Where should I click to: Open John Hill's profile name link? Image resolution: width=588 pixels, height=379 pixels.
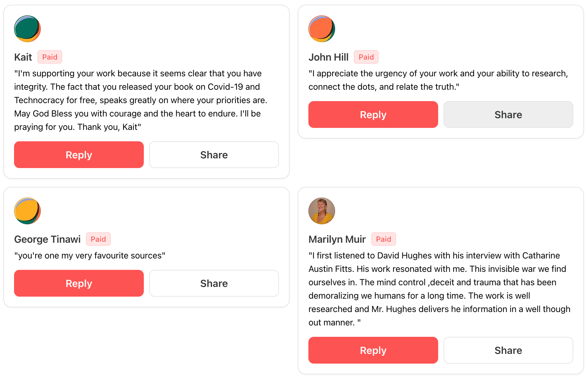pos(328,57)
